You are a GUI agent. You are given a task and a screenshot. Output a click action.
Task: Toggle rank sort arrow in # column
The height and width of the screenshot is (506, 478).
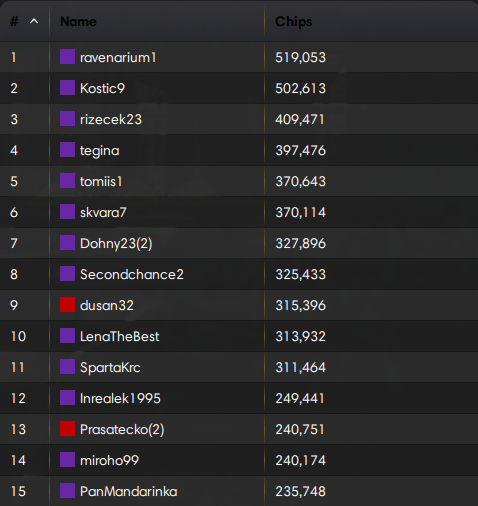pyautogui.click(x=34, y=22)
